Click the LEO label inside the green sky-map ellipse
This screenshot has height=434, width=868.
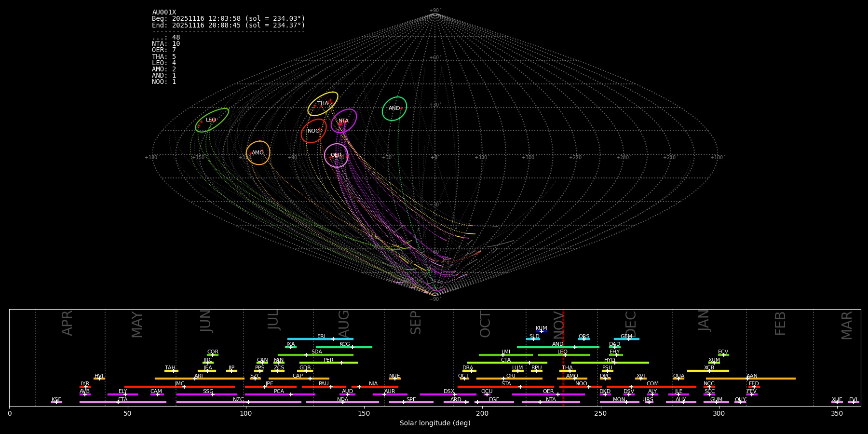point(211,120)
